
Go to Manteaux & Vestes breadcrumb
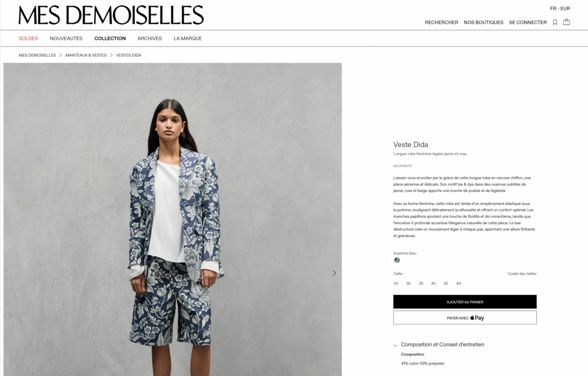pos(86,55)
